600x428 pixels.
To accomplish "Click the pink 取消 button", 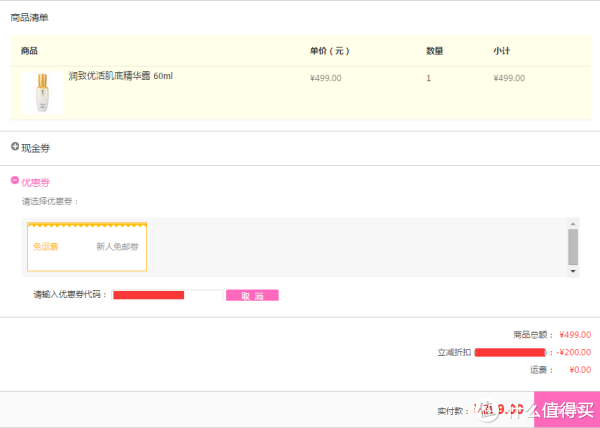I will click(252, 295).
